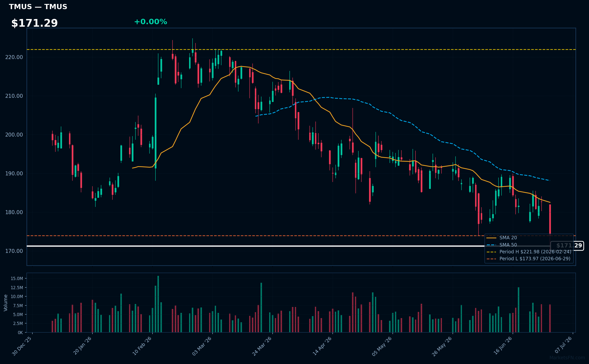Click the 03 Mar '26 date label
Image resolution: width=589 pixels, height=364 pixels.
coord(202,346)
